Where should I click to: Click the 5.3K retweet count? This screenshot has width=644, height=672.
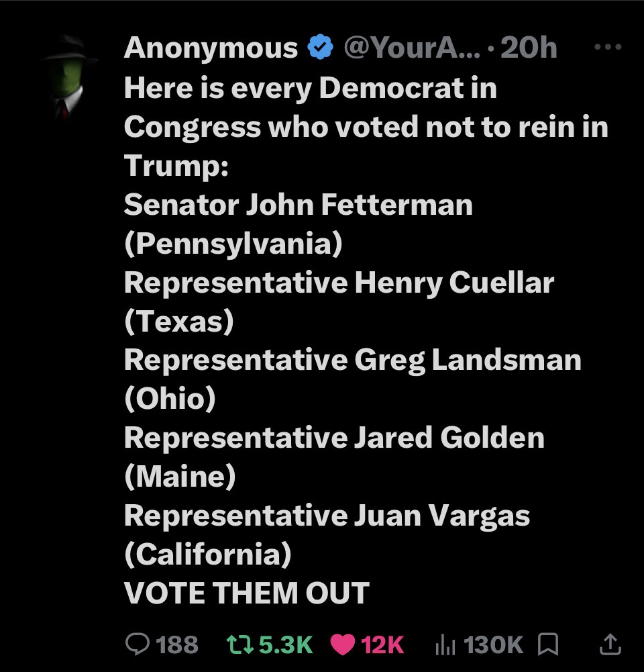pyautogui.click(x=285, y=644)
